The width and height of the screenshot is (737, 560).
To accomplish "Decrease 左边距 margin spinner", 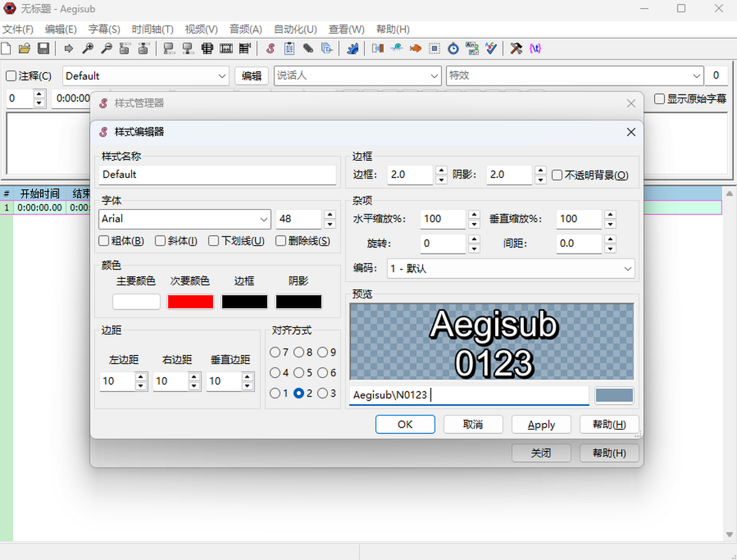I will click(x=141, y=386).
